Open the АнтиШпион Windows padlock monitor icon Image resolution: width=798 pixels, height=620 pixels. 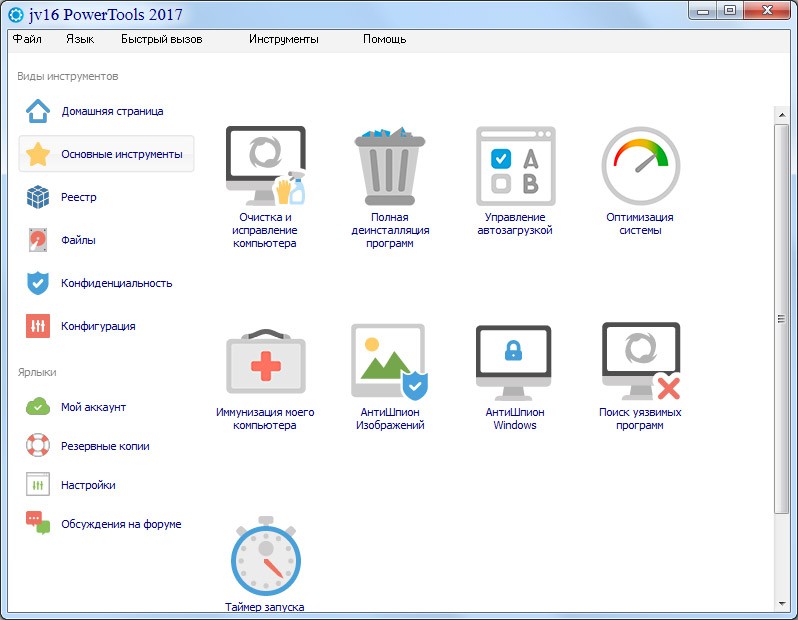pos(514,362)
